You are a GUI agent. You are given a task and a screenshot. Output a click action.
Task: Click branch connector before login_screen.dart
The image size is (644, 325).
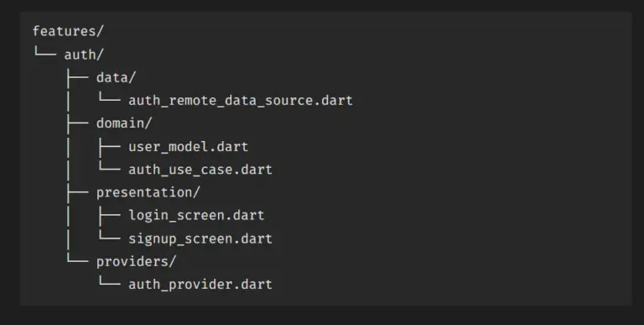point(109,215)
